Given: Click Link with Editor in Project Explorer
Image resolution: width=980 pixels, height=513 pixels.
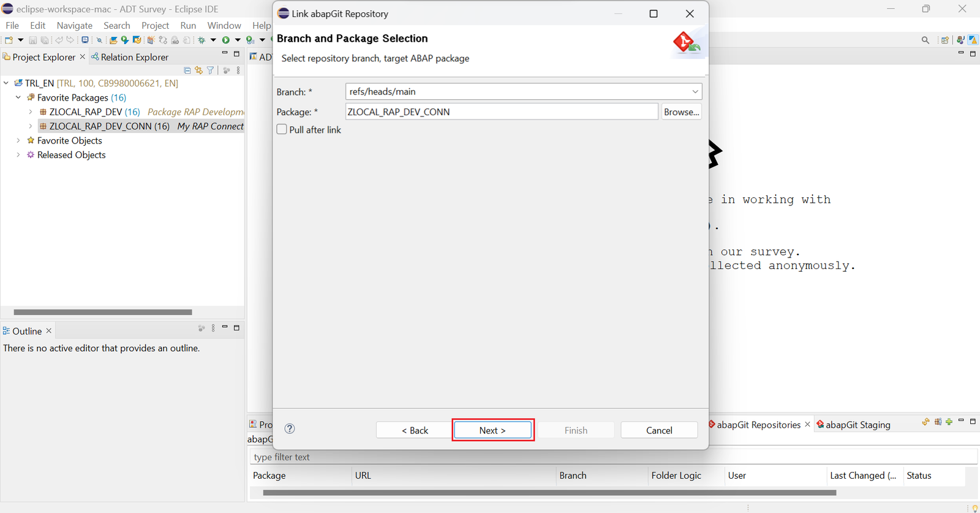Looking at the screenshot, I should [198, 70].
